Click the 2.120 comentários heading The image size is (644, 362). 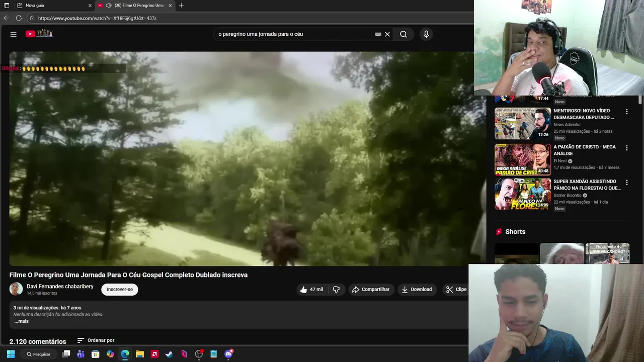click(x=38, y=341)
